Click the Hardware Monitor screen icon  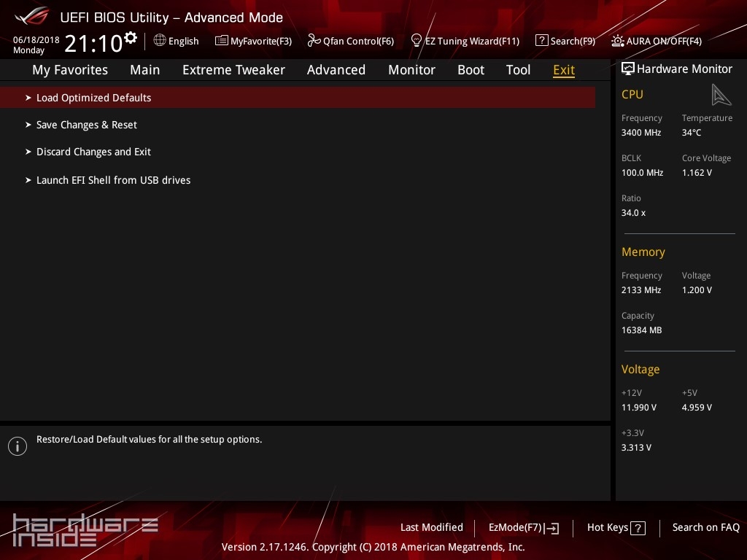point(628,69)
